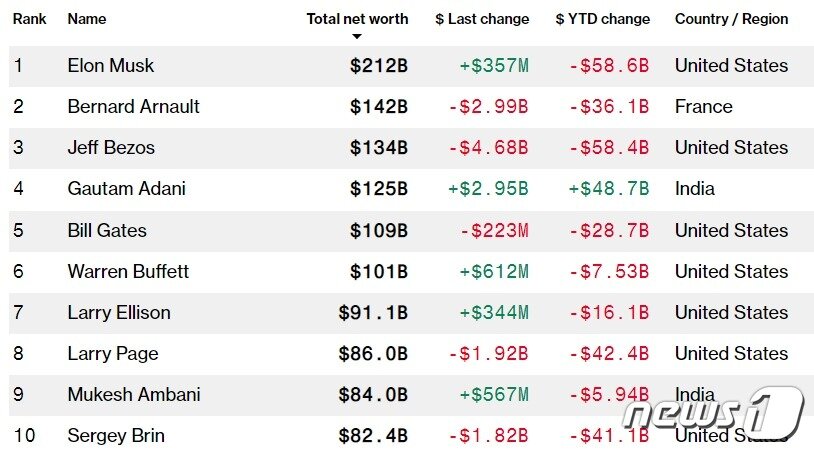Click the $ YTD change column header
The height and width of the screenshot is (453, 814).
coord(602,19)
